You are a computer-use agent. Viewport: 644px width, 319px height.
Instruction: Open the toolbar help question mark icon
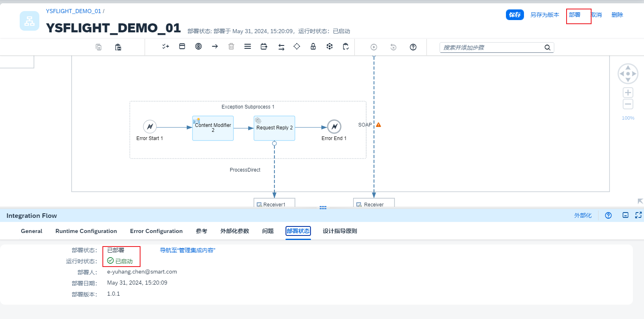(413, 47)
